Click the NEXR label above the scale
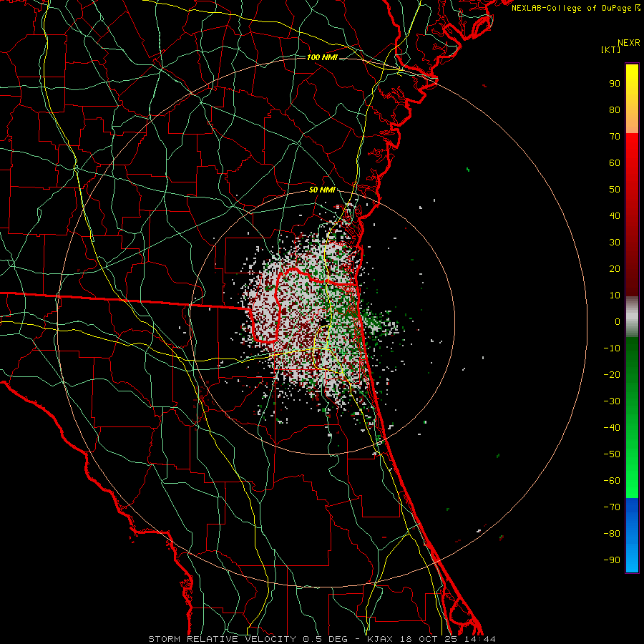Screen dimensions: 644x644 click(629, 43)
